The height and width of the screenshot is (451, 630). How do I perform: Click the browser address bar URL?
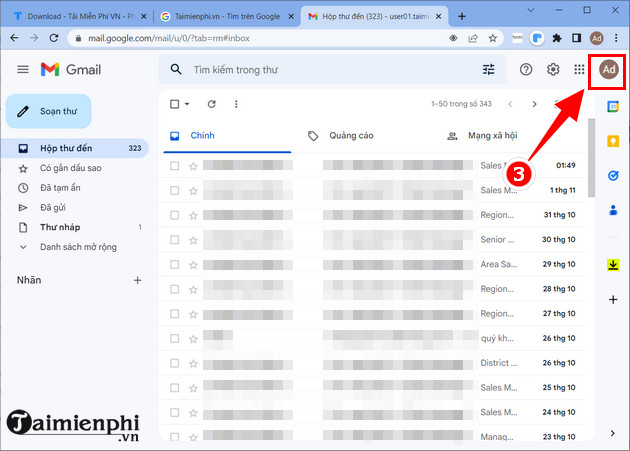tap(169, 38)
